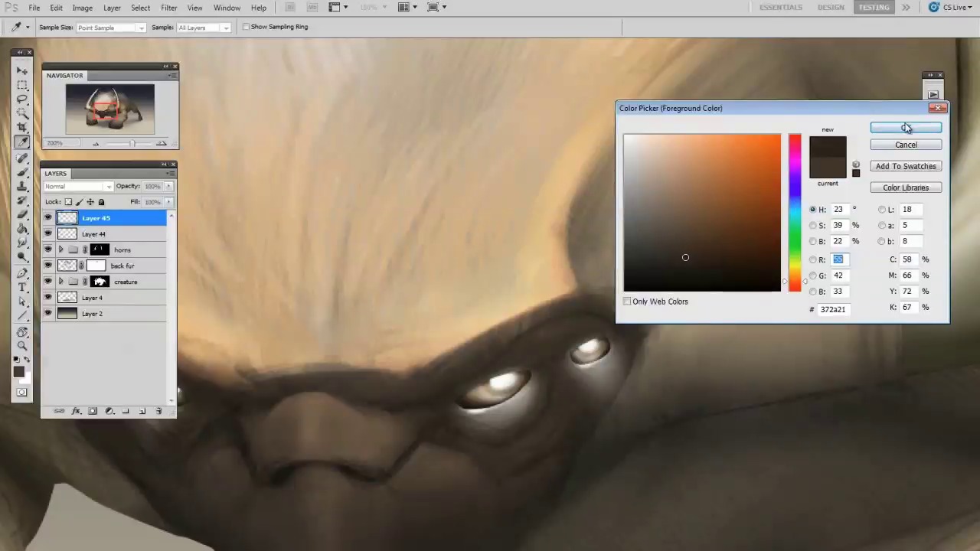Toggle visibility of horns group
This screenshot has height=551, width=980.
tap(48, 250)
